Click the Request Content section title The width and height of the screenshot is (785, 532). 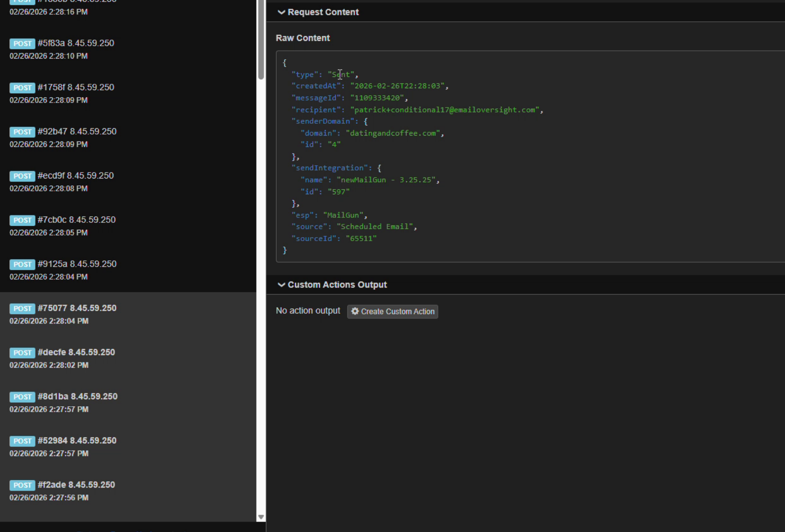point(323,12)
